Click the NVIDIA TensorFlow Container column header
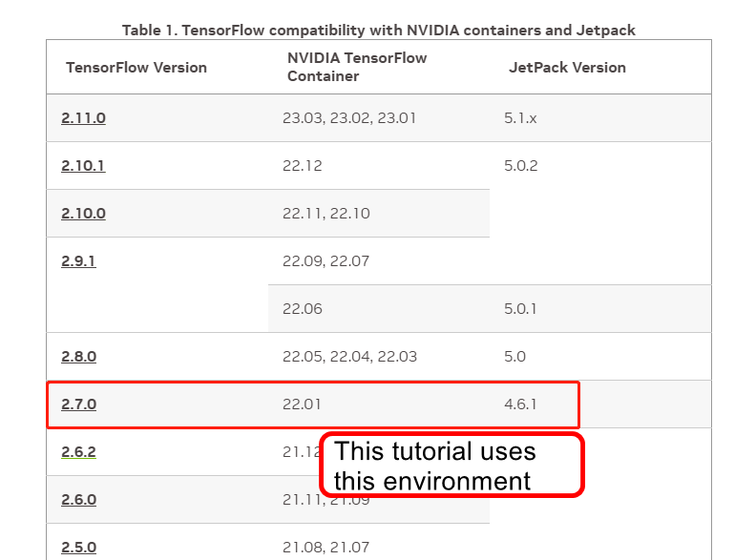This screenshot has width=735, height=560. (357, 67)
